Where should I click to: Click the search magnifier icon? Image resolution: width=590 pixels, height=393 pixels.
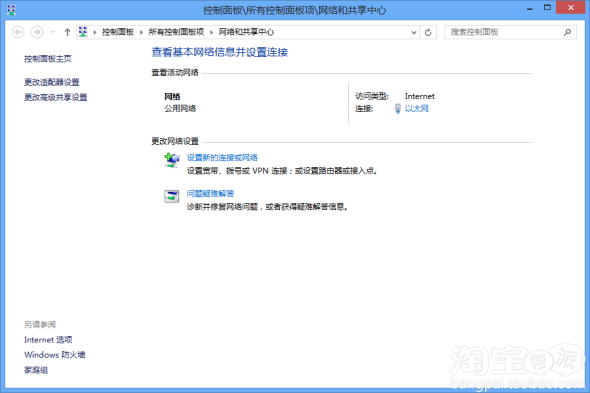[567, 32]
